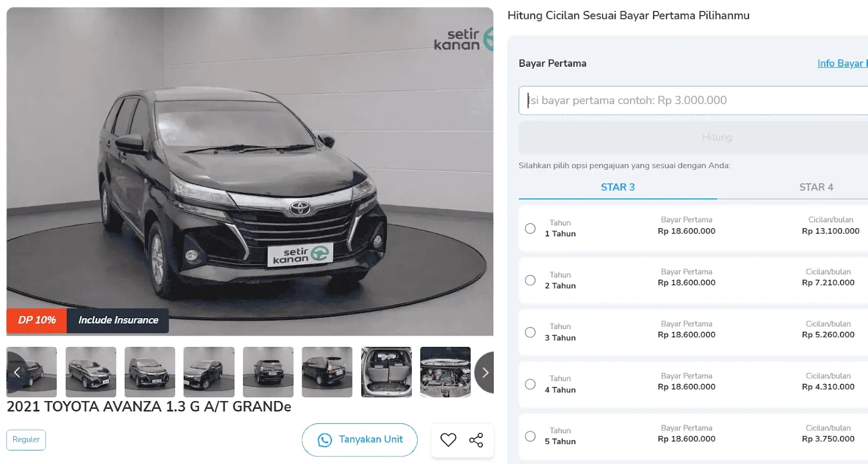Select the 4 Tahun radio option
Screen dimensions: 868x464
[530, 384]
